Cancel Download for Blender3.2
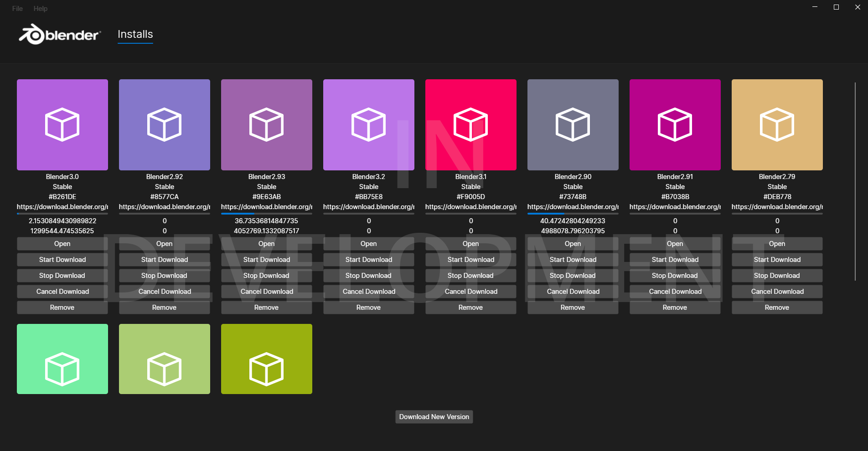This screenshot has width=868, height=451. coord(369,292)
